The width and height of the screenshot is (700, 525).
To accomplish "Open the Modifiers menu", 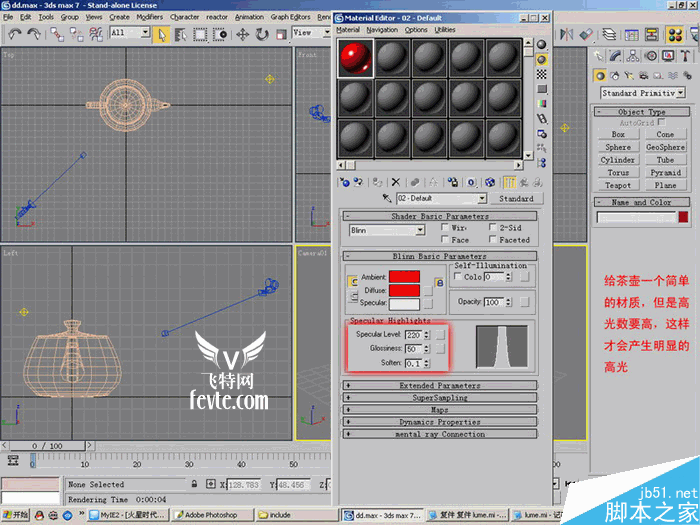I will (150, 17).
